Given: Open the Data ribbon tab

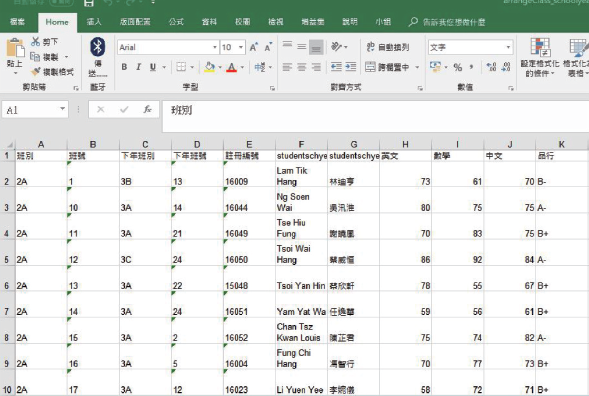Looking at the screenshot, I should coord(209,22).
